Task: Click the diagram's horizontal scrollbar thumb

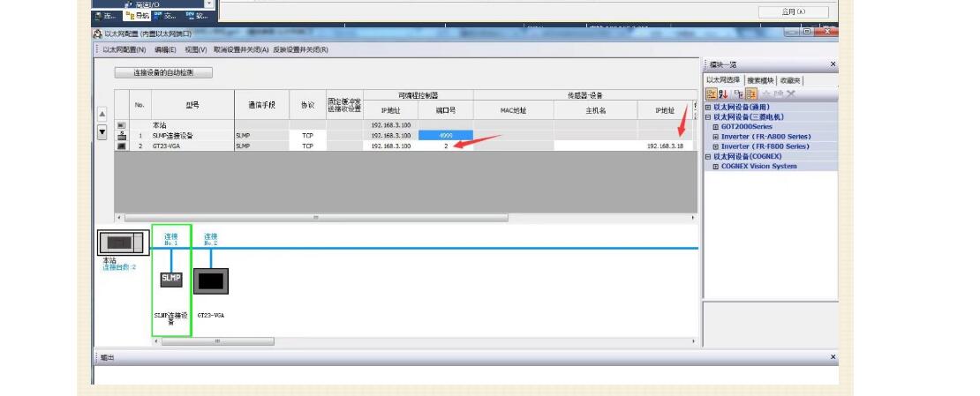Action: (x=216, y=341)
